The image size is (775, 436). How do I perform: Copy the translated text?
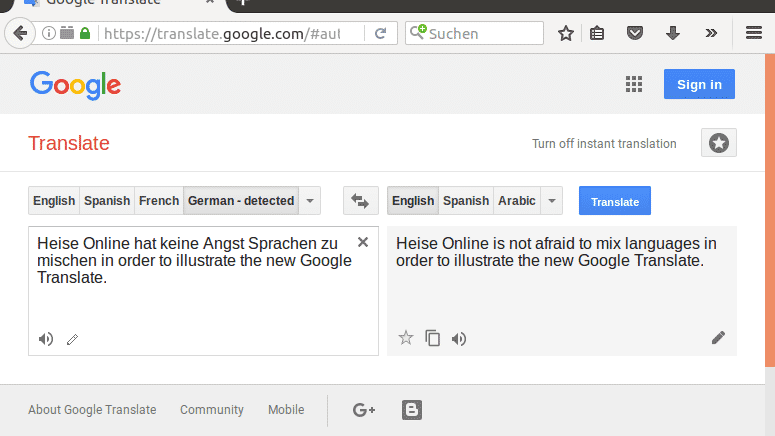(x=432, y=338)
